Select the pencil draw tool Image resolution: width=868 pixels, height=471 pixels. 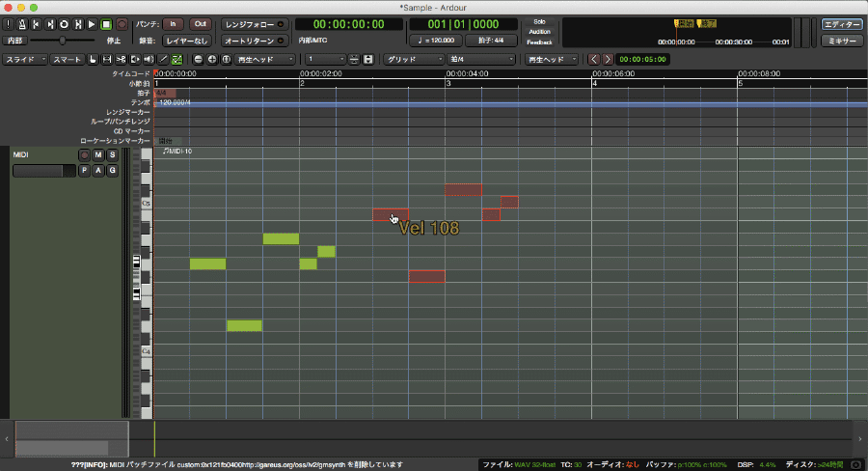click(163, 60)
